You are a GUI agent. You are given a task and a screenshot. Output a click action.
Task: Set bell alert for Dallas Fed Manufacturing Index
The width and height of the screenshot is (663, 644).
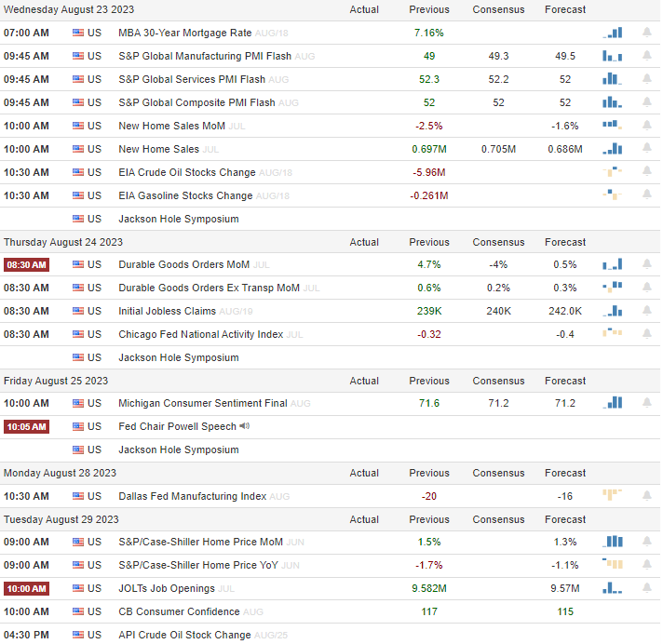[x=646, y=495]
